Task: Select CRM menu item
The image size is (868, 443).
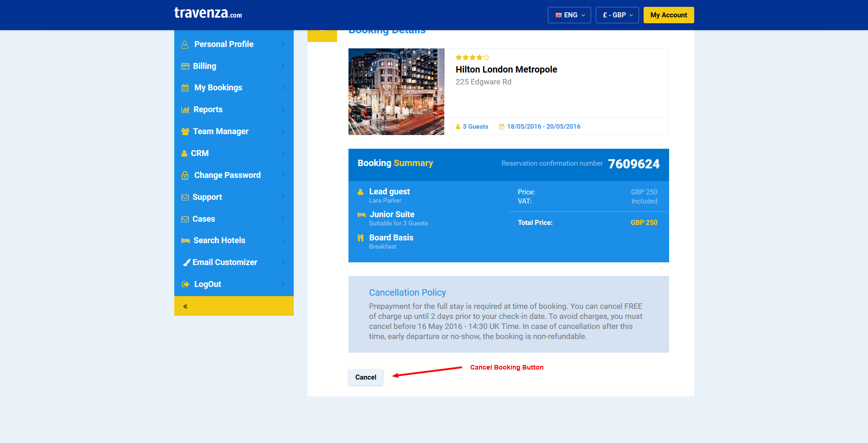Action: [x=234, y=153]
